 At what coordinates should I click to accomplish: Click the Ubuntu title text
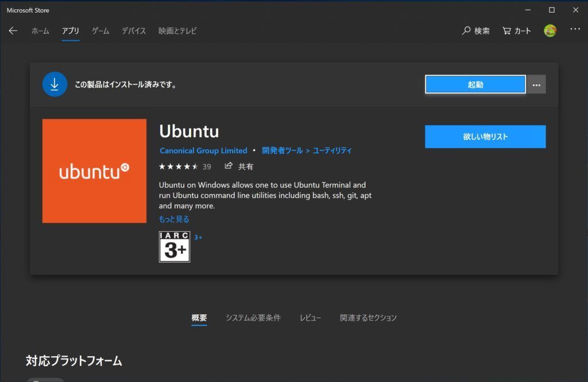pyautogui.click(x=189, y=131)
